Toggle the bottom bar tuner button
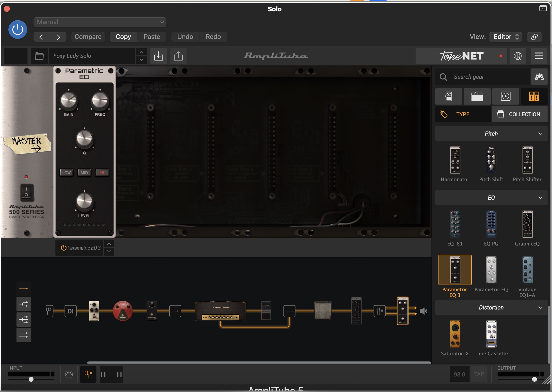This screenshot has width=552, height=392. 88,374
